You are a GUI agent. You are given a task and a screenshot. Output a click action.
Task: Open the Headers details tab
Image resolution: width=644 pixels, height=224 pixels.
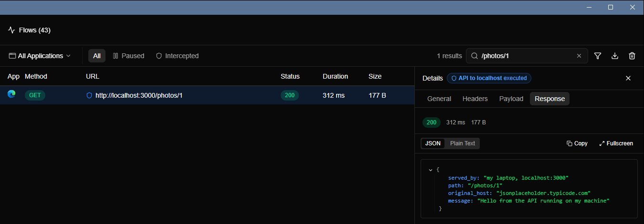[x=475, y=99]
